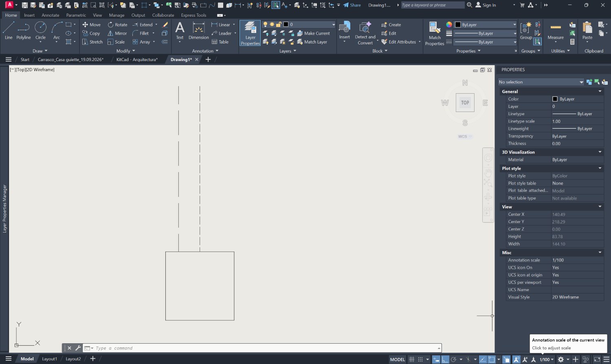Toggle dynamic input in status bar

[x=436, y=360]
